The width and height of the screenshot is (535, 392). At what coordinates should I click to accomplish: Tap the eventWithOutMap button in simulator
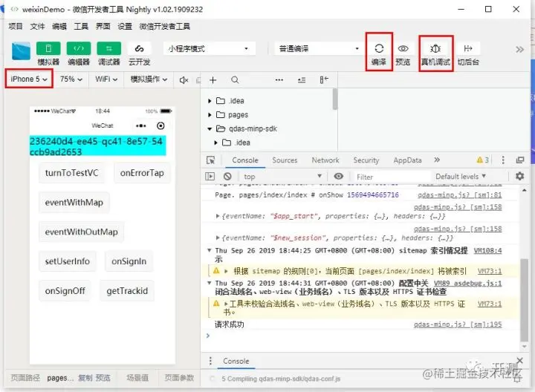click(81, 232)
